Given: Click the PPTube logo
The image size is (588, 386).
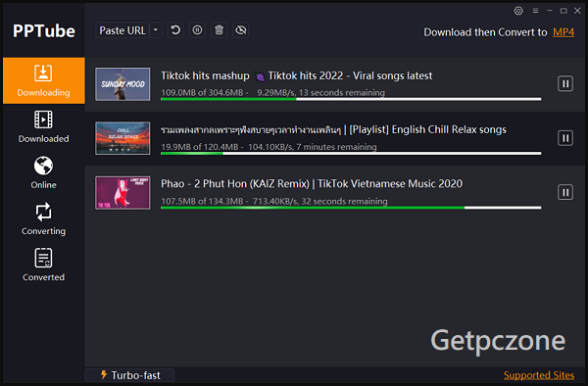Looking at the screenshot, I should pyautogui.click(x=44, y=31).
